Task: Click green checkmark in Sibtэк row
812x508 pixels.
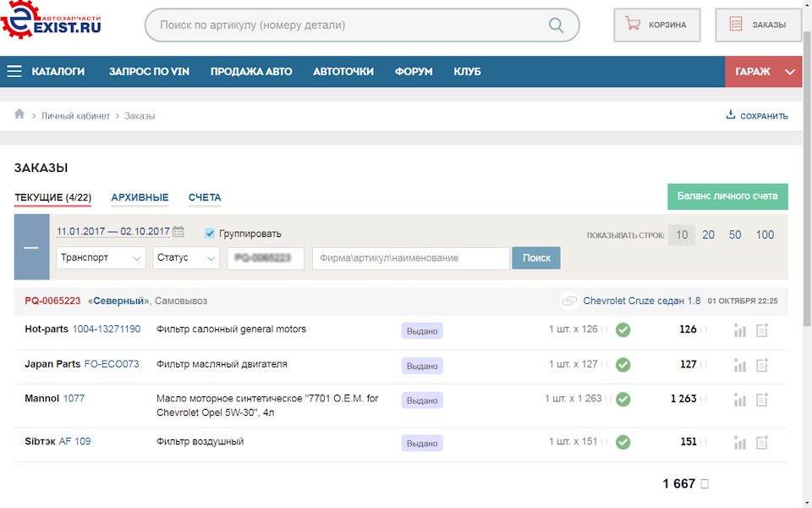Action: tap(623, 442)
